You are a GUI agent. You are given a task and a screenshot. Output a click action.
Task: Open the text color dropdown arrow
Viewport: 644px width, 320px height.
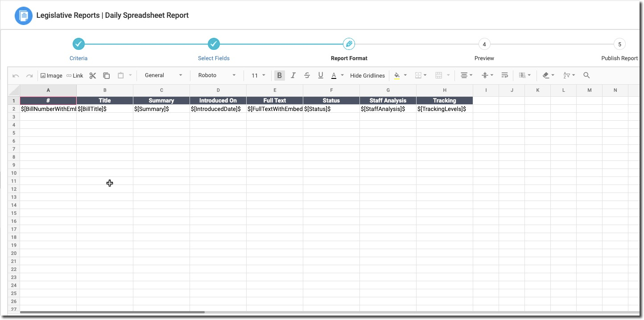click(x=343, y=75)
